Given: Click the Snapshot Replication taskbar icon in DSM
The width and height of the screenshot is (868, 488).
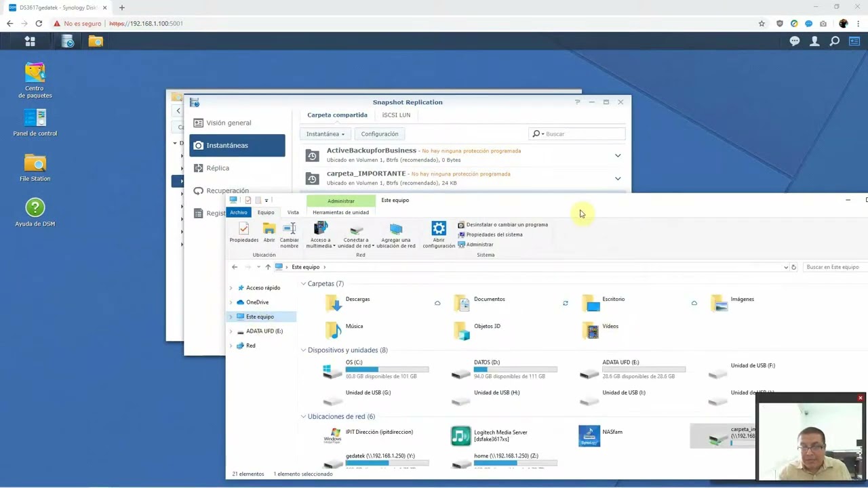Looking at the screenshot, I should [x=68, y=41].
